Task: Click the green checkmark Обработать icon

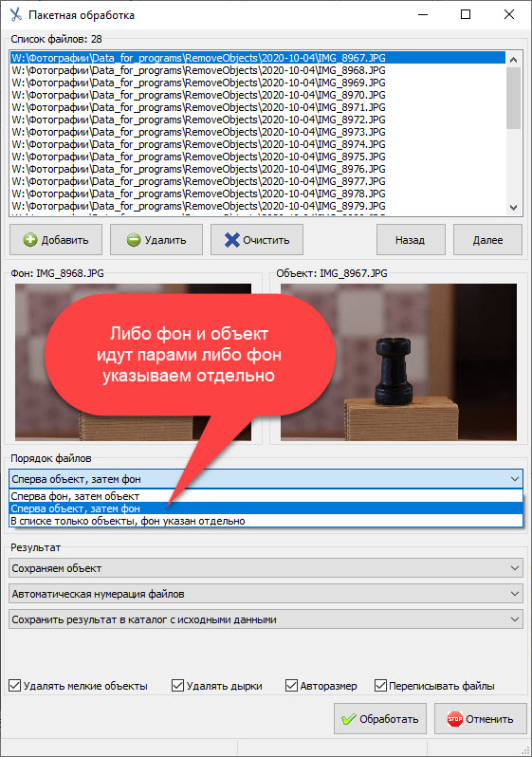Action: coord(349,719)
